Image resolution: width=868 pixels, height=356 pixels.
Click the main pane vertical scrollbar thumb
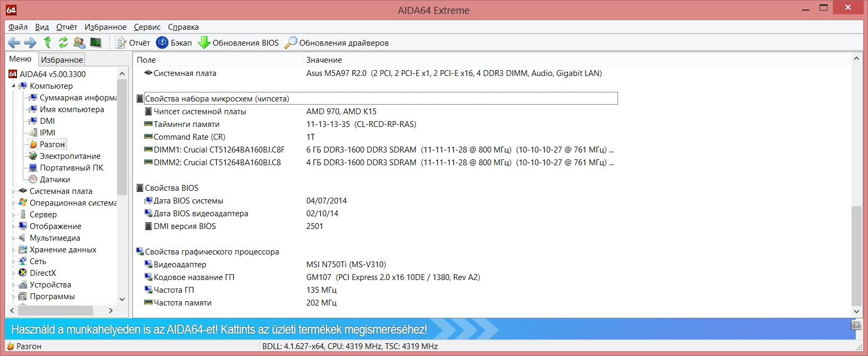[856, 256]
